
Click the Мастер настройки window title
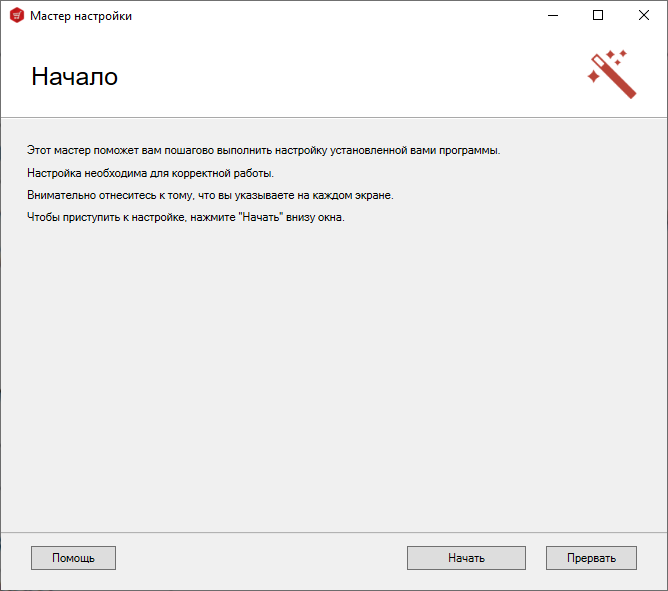tap(81, 16)
